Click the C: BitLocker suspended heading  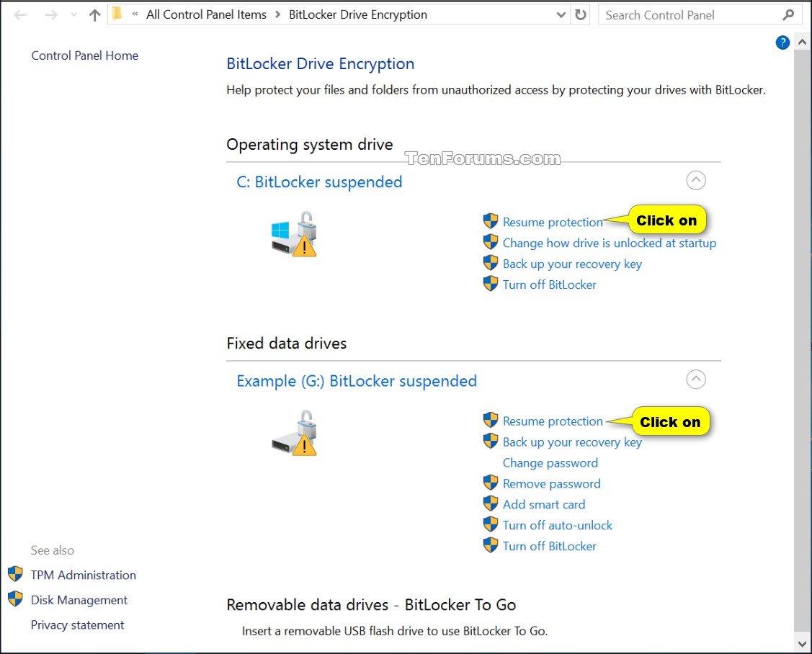click(319, 182)
